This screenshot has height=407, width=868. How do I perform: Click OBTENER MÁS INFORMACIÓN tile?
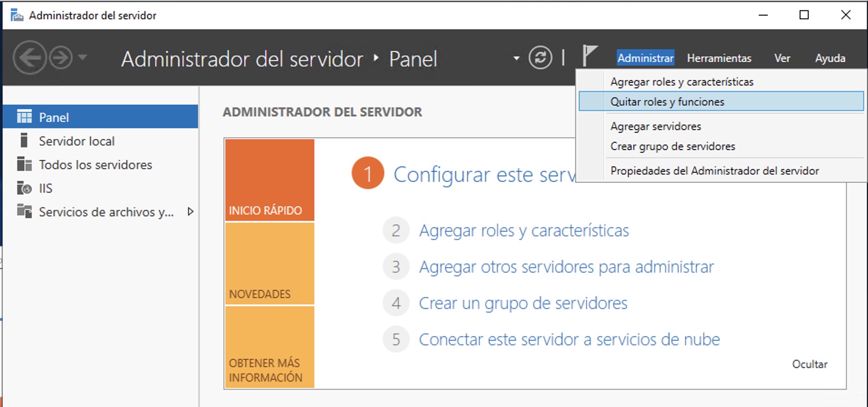pos(269,347)
